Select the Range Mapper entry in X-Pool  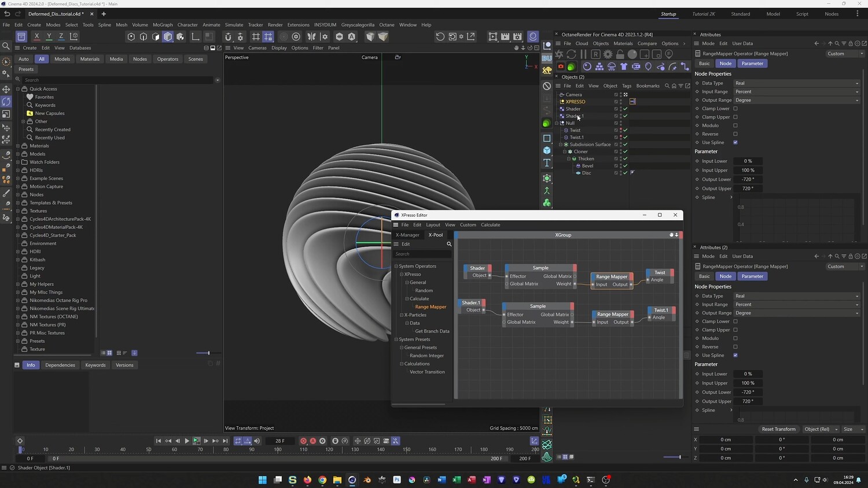[x=431, y=307]
